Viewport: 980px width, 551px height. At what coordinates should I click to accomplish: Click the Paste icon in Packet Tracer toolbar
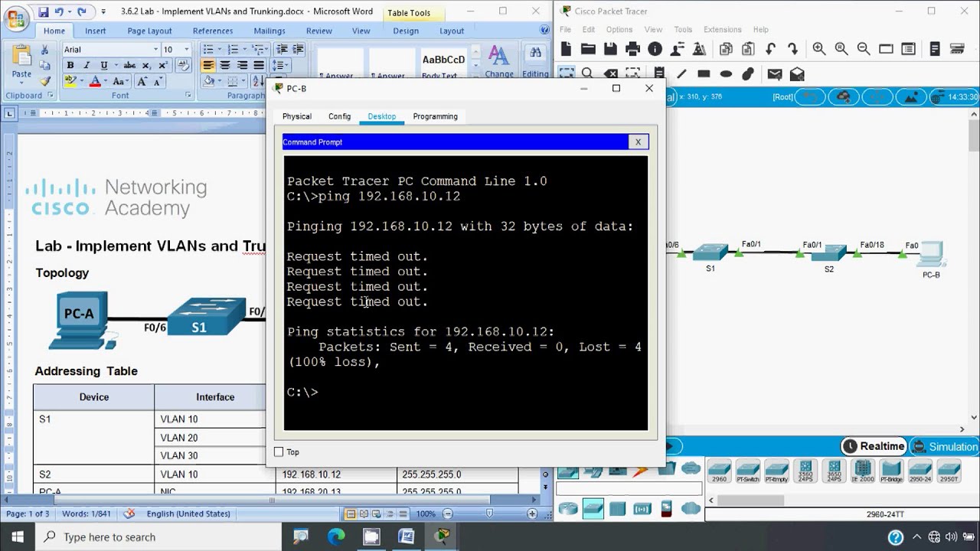[747, 49]
